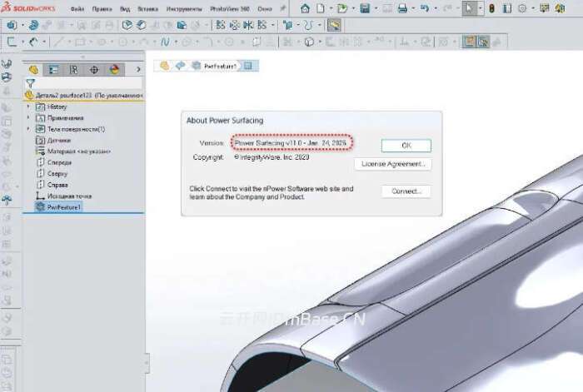Click first linear pattern toolbar icon

221,25
